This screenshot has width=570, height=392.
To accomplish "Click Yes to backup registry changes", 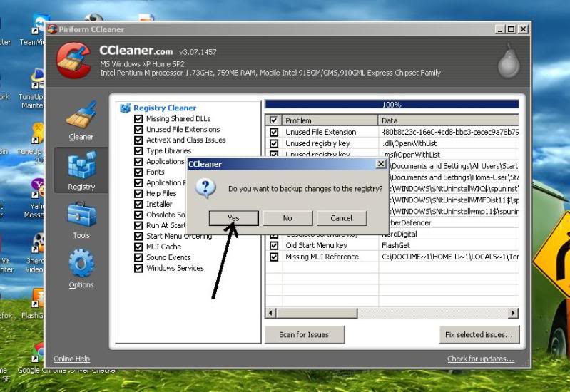I will pyautogui.click(x=233, y=218).
